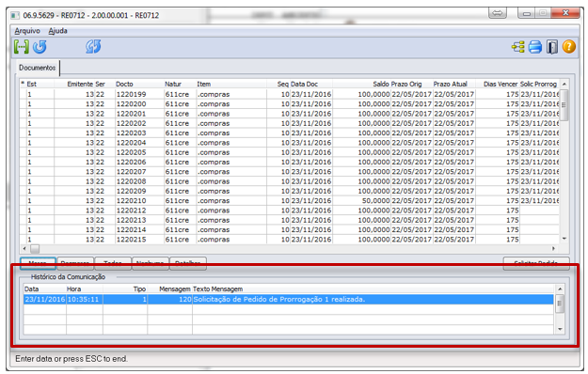588x374 pixels.
Task: Click documents table horizontal scroll right arrow
Action: coord(553,249)
